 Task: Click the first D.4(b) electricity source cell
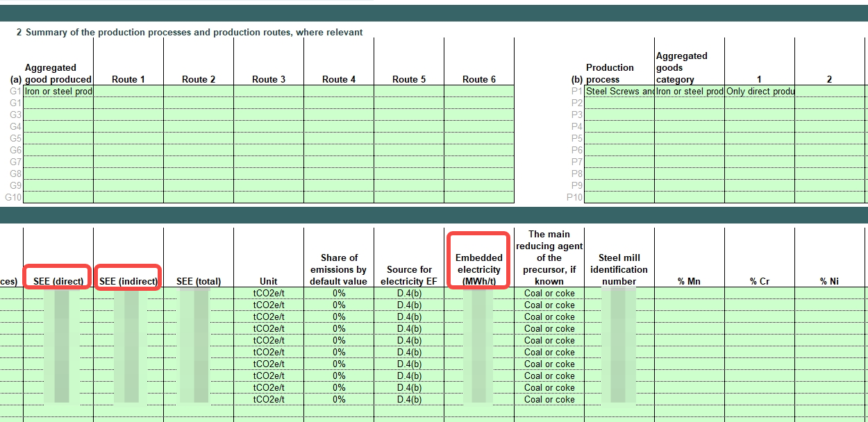point(409,294)
